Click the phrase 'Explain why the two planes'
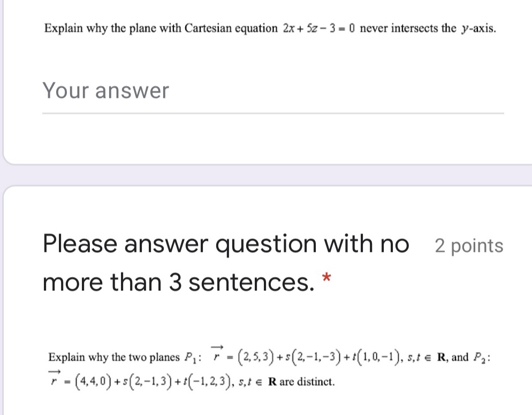The height and width of the screenshot is (415, 532). (x=113, y=357)
